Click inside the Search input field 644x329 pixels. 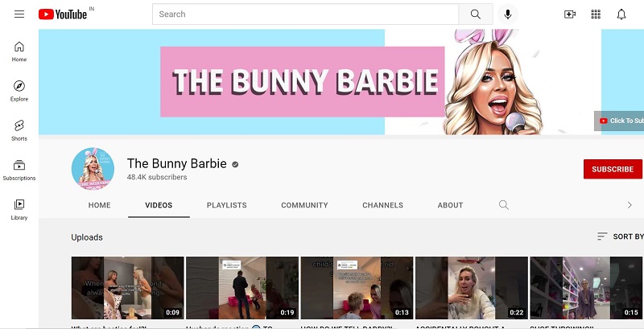(x=306, y=14)
